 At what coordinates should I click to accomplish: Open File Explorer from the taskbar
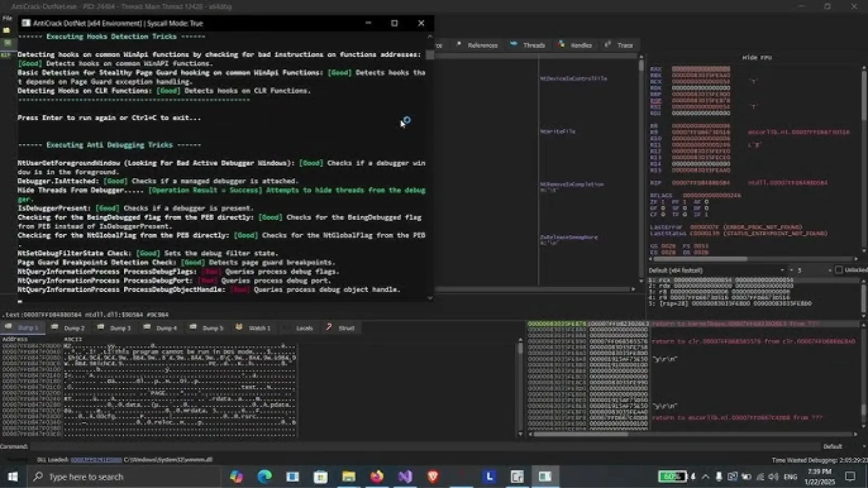click(348, 477)
